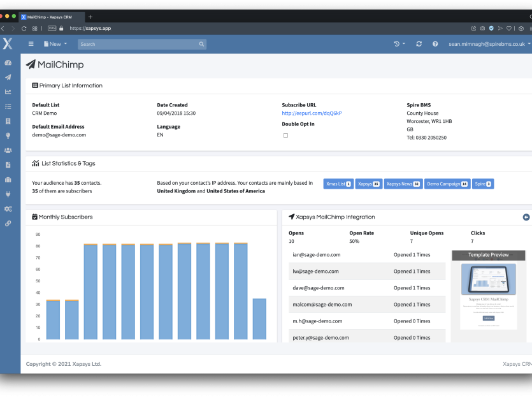Click the browser shield icon
The image size is (532, 399).
pos(491,29)
